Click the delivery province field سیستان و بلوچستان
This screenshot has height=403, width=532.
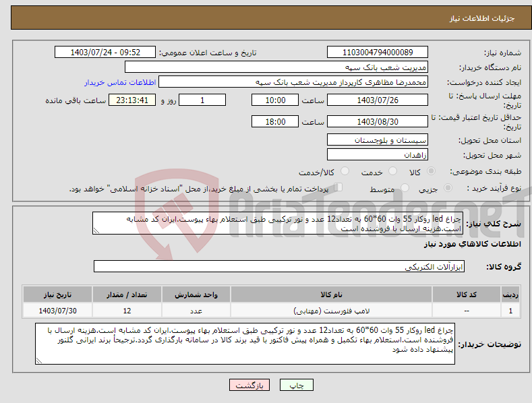pos(378,139)
